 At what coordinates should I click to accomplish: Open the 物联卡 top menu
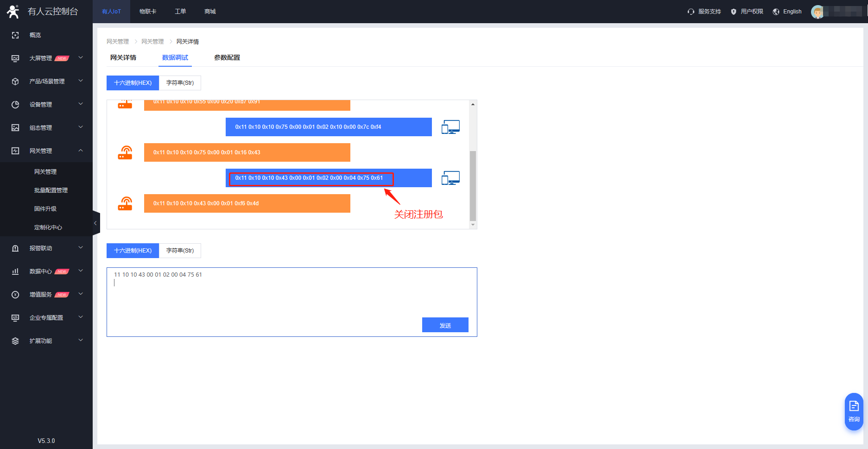point(148,12)
